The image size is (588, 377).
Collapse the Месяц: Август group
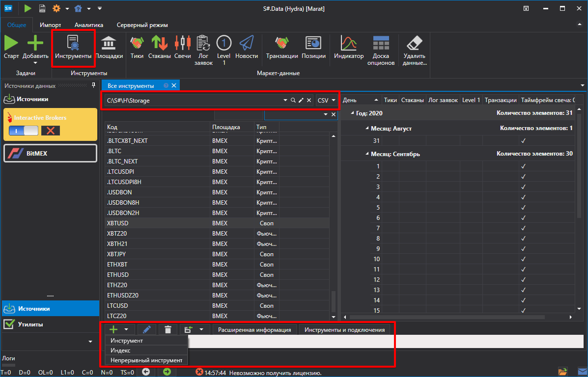tap(367, 128)
